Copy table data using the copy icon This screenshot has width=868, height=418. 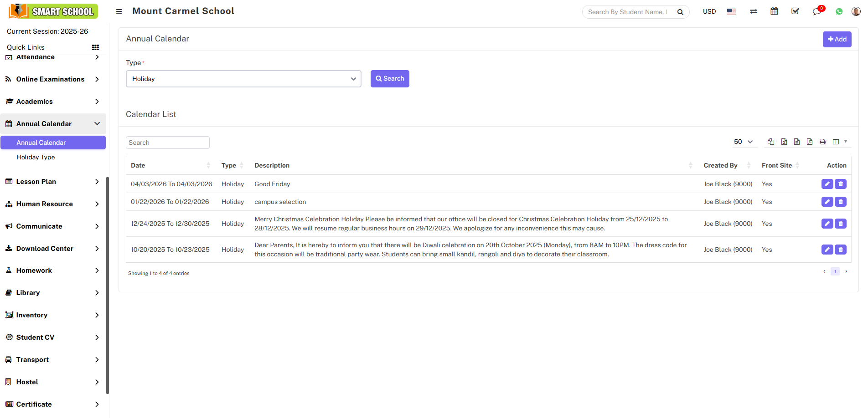771,142
